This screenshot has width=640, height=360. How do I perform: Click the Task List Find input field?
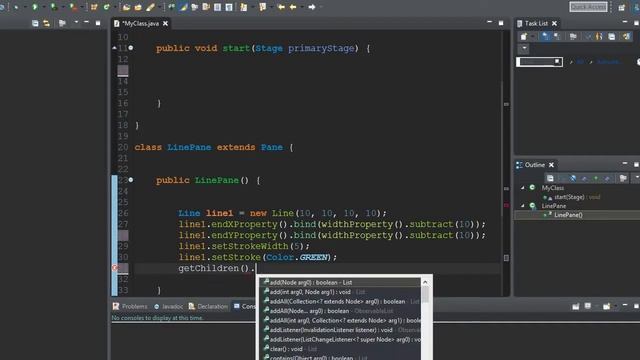tap(539, 62)
